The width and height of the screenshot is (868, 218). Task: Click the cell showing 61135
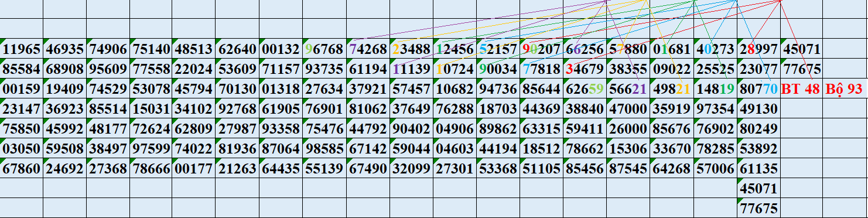tap(758, 169)
